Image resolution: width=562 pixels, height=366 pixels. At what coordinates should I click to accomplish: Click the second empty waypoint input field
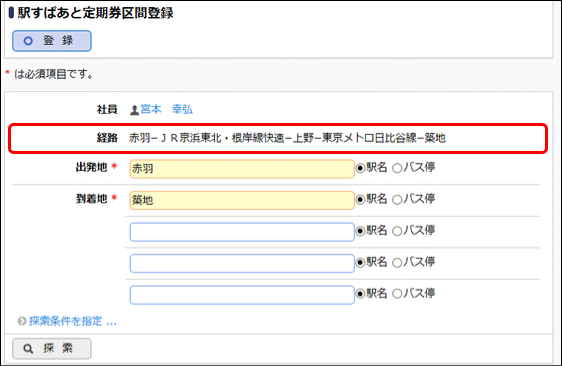242,263
